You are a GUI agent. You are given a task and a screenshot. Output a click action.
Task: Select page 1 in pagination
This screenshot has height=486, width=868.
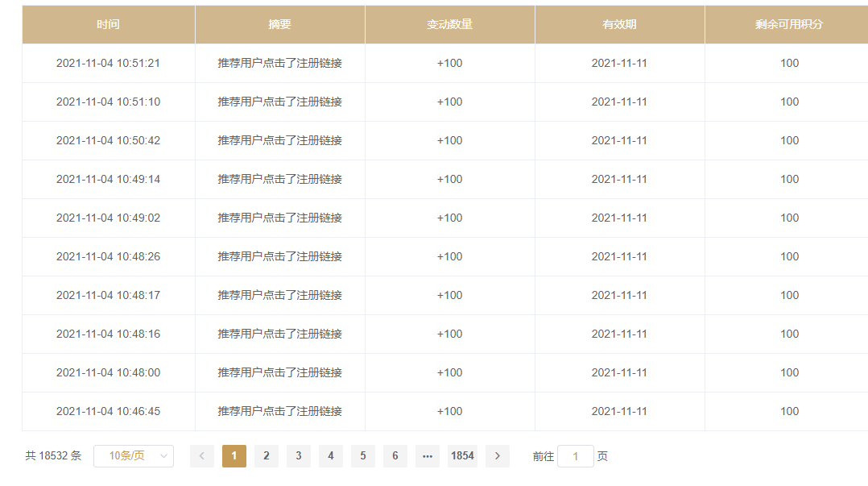(x=234, y=456)
